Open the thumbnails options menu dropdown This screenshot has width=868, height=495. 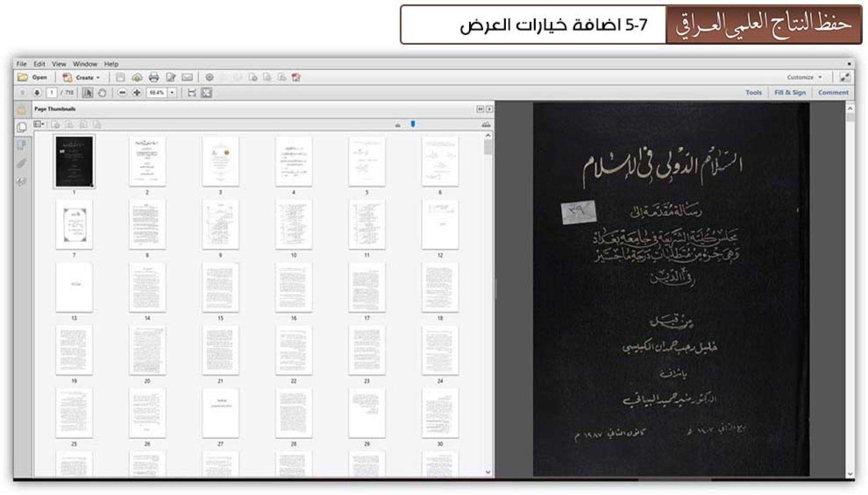(x=39, y=125)
